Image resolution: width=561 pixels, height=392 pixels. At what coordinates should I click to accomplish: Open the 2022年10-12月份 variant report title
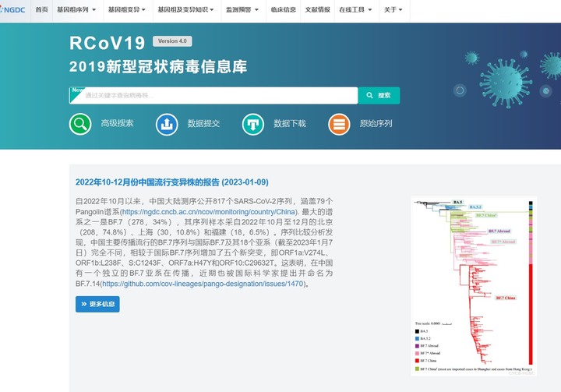click(171, 182)
